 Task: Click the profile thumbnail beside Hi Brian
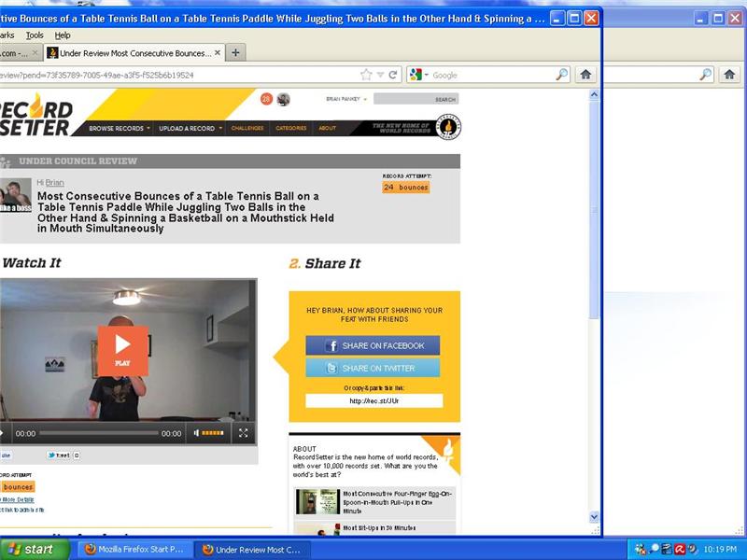tap(16, 195)
